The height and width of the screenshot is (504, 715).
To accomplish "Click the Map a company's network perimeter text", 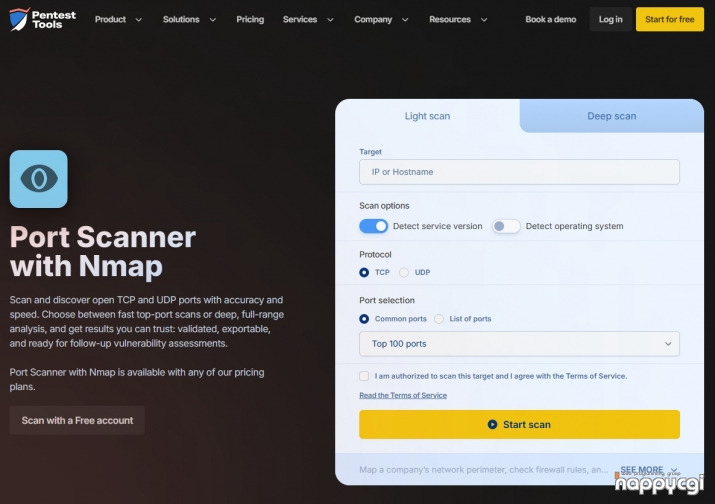I will (483, 469).
